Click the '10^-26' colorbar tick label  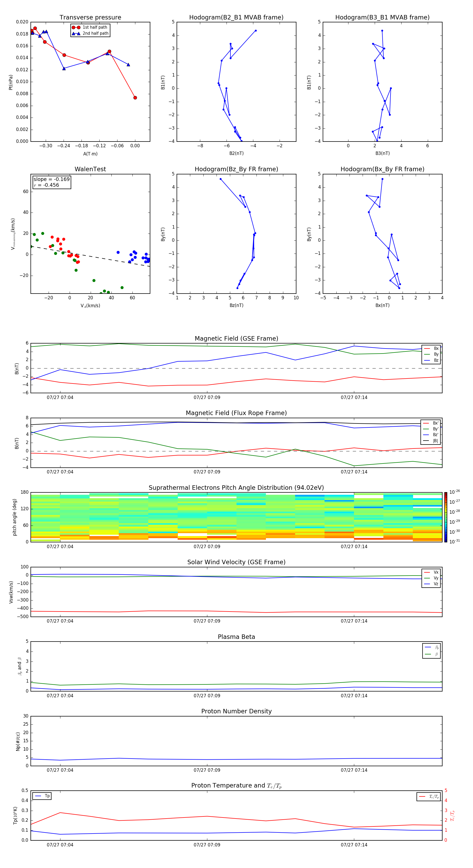pyautogui.click(x=455, y=492)
